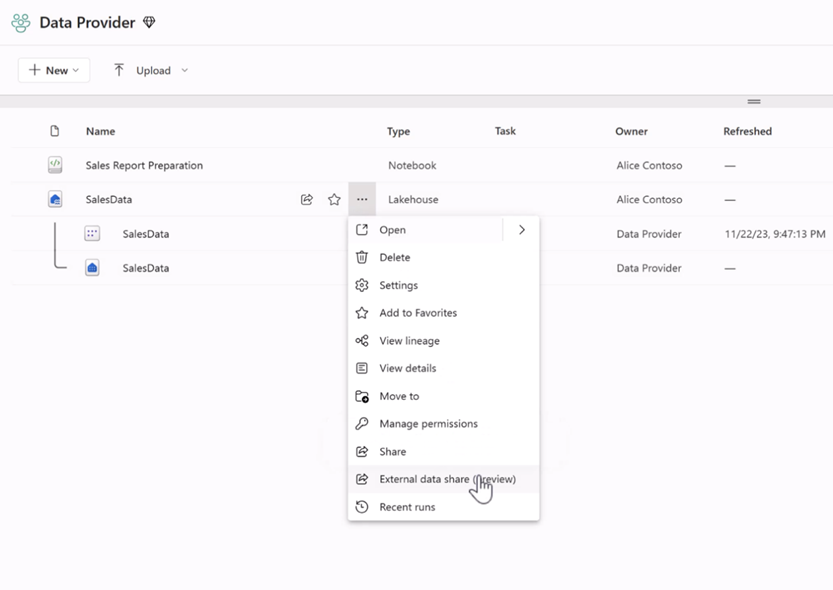The height and width of the screenshot is (590, 833).
Task: Choose Delete in the context menu
Action: 395,258
